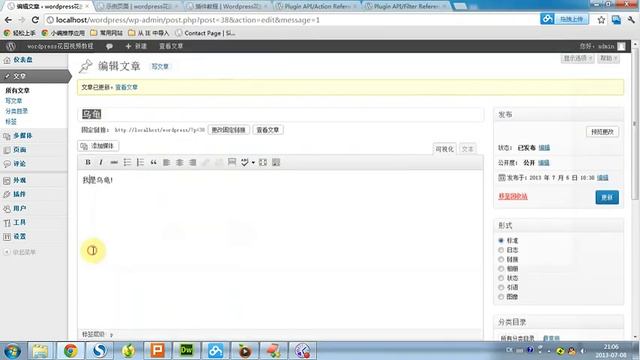Click the browser reload button
Viewport: 640px width, 360px height.
pos(35,20)
